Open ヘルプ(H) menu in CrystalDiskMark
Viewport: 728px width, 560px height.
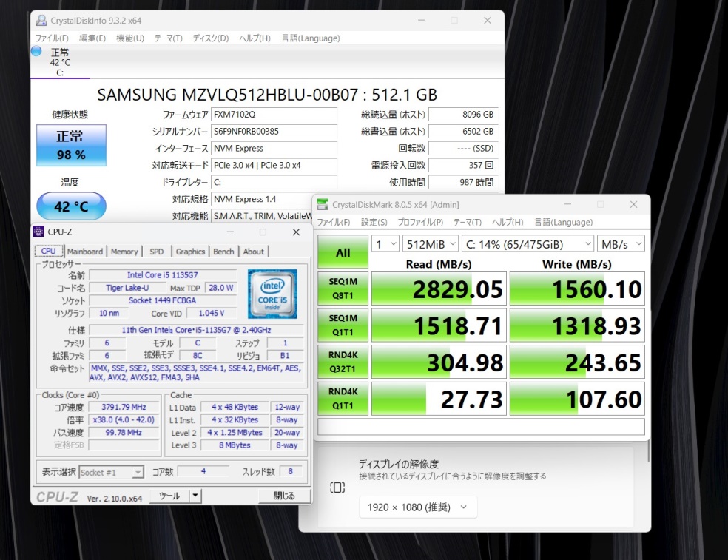coord(508,223)
